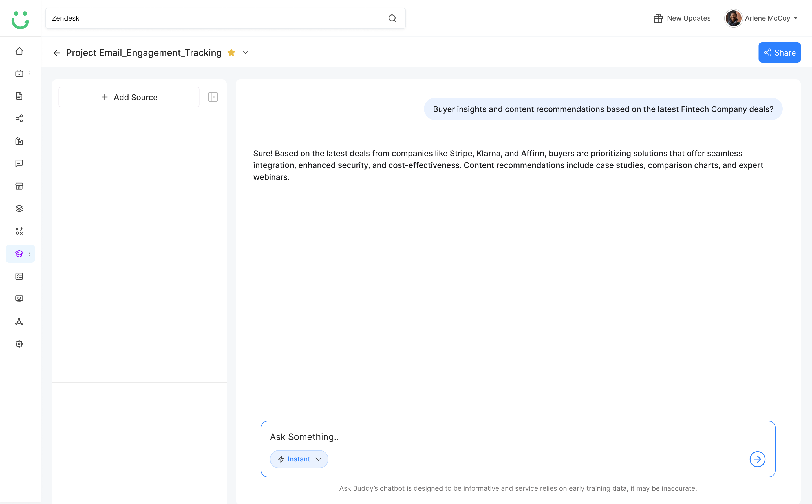
Task: Open the Home icon in sidebar
Action: pos(19,51)
